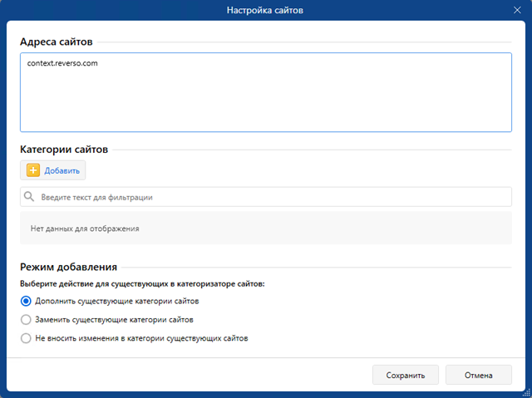
Task: Click the resize grip in dialog corner
Action: click(x=527, y=393)
